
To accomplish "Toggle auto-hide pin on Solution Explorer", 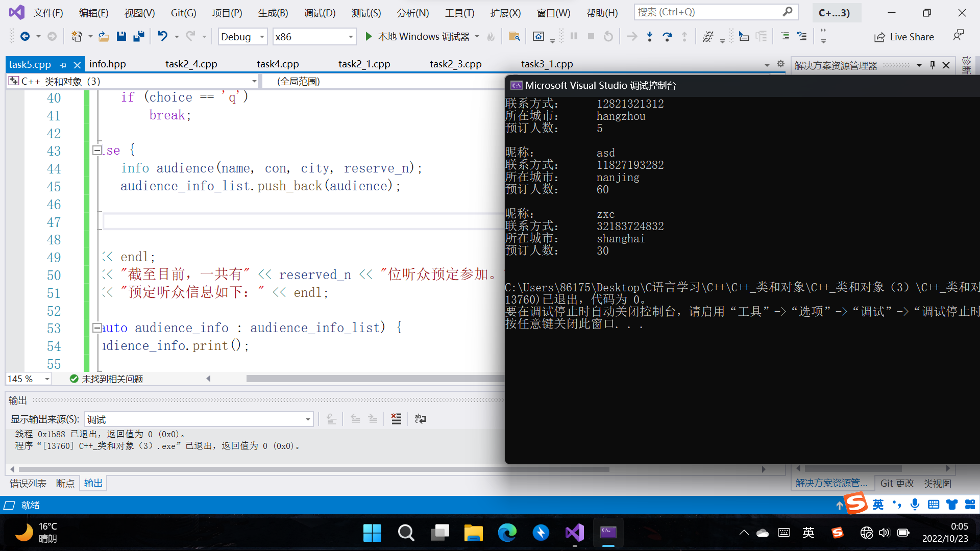I will pyautogui.click(x=933, y=65).
